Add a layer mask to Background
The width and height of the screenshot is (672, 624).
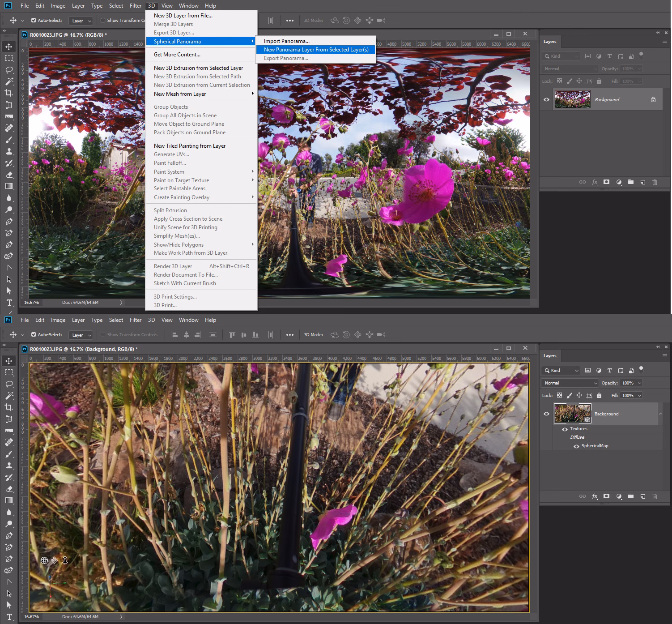[x=606, y=496]
